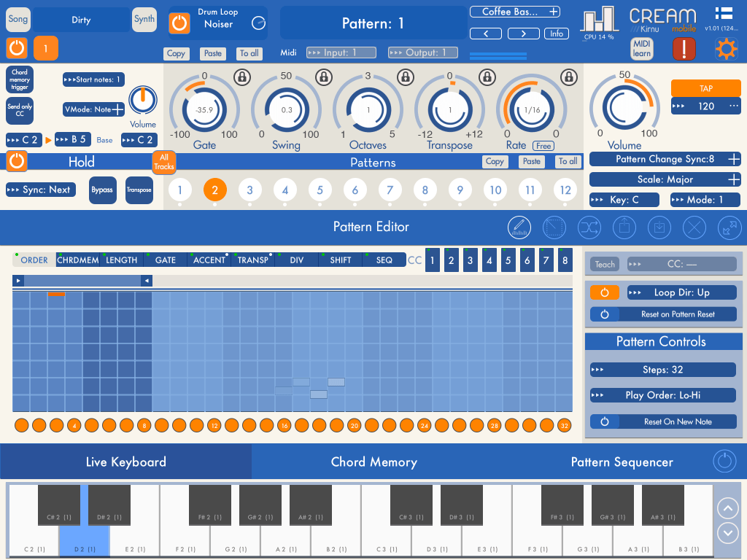
Task: Go to previous preset with left arrow
Action: (x=485, y=34)
